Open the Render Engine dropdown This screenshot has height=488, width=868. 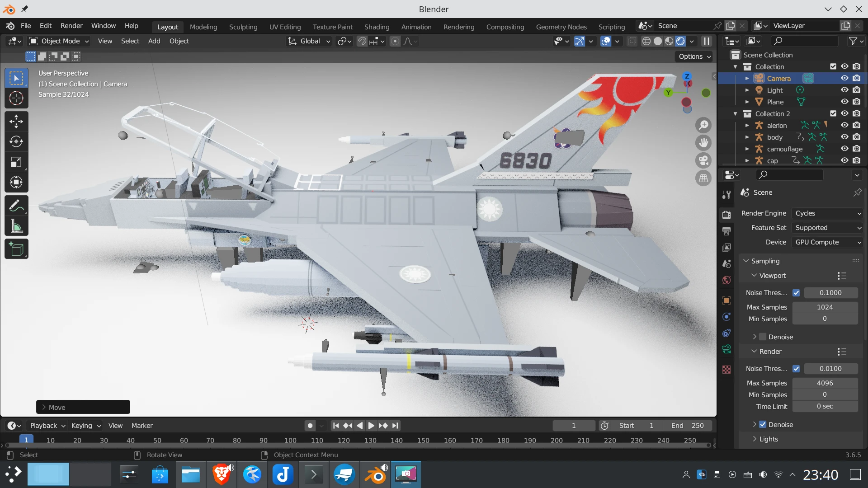point(828,213)
